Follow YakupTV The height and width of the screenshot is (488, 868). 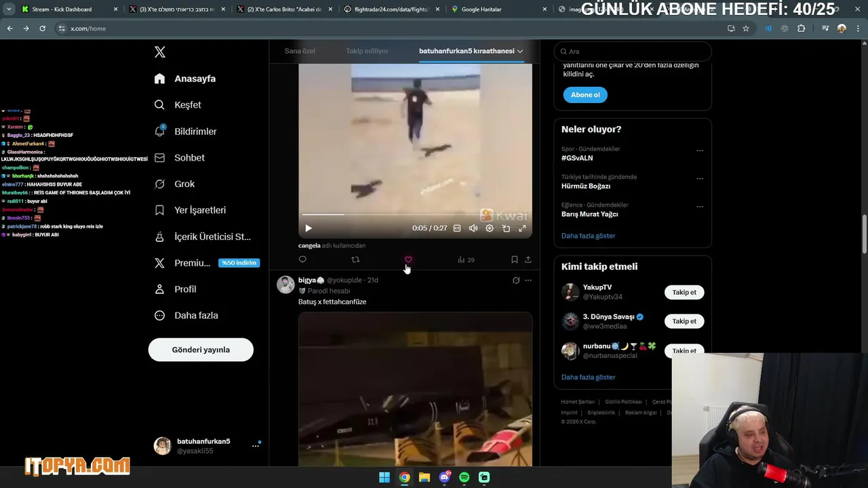684,292
